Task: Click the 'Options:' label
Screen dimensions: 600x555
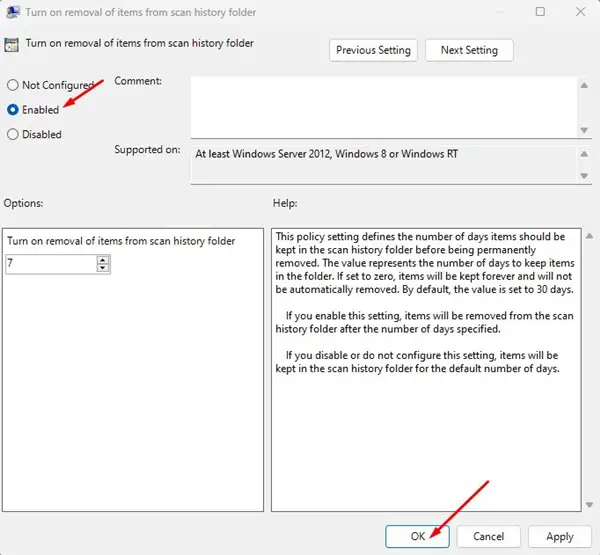Action: [x=23, y=203]
